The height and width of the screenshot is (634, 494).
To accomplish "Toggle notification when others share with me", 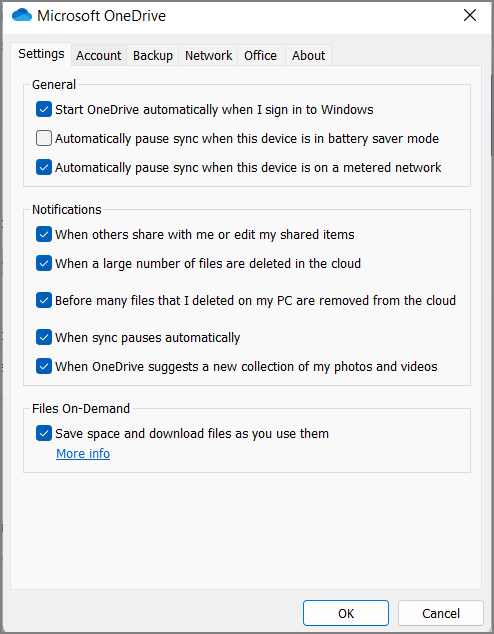I will click(44, 234).
